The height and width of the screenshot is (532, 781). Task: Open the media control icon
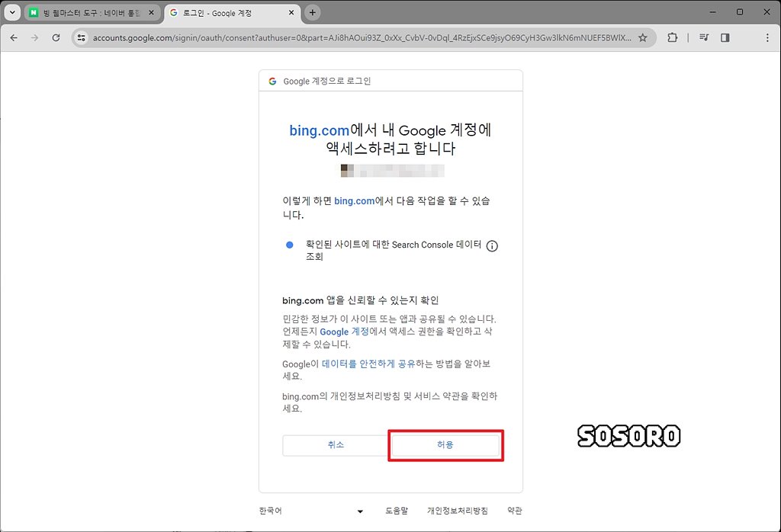point(704,37)
